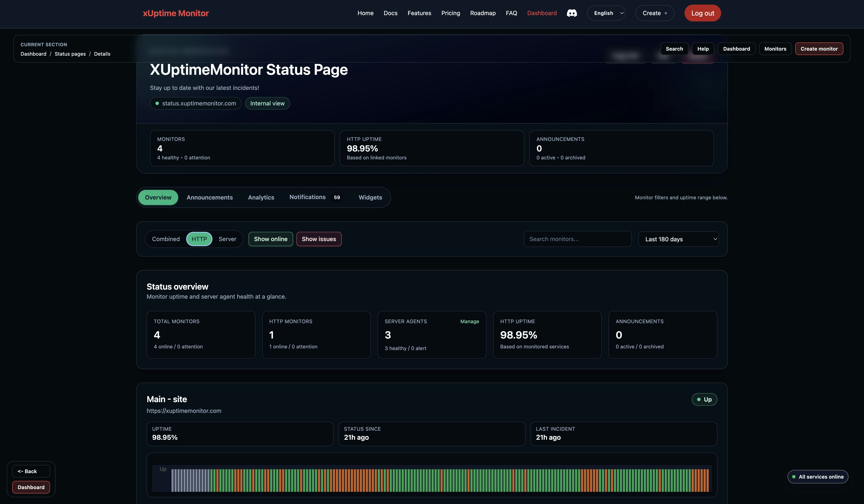Select the Server monitor filter

click(x=227, y=239)
